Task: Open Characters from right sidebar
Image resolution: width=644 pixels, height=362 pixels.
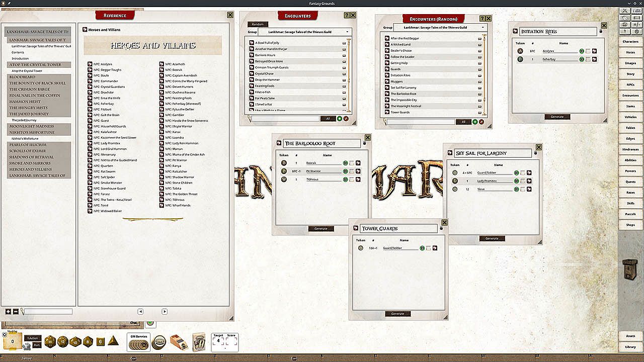Action: (x=630, y=42)
